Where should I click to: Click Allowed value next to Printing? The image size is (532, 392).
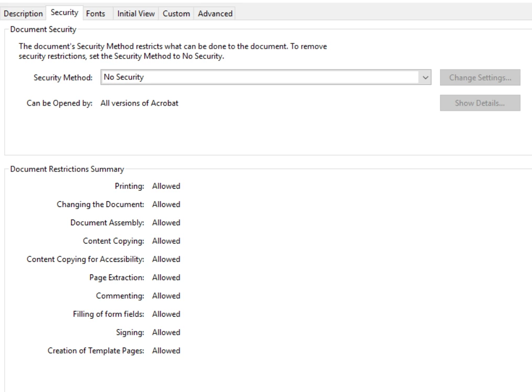coord(166,186)
